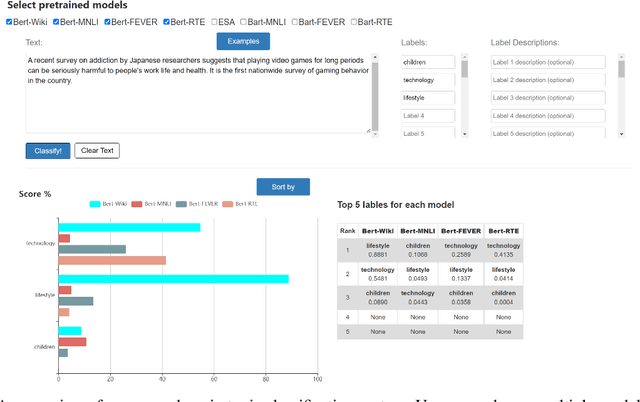This screenshot has height=402, width=640.
Task: Focus the main text input area
Action: tap(195, 93)
